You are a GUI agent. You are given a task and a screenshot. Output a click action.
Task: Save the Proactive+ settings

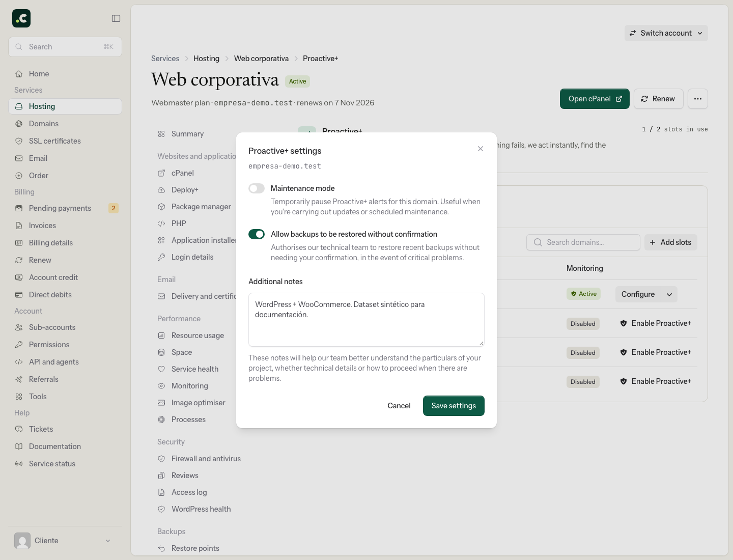pyautogui.click(x=454, y=406)
